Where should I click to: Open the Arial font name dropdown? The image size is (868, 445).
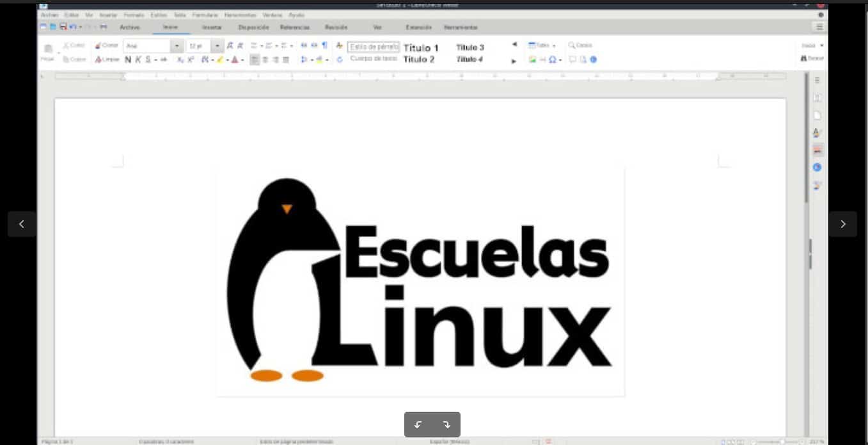pyautogui.click(x=177, y=46)
